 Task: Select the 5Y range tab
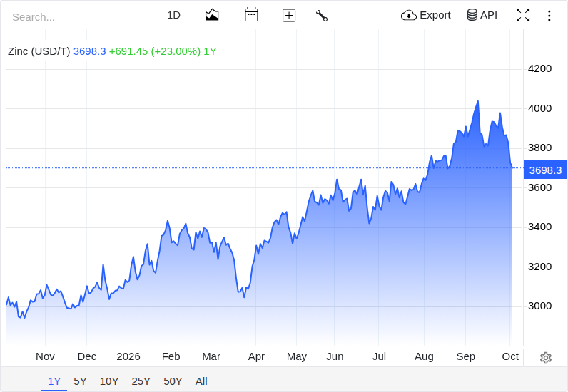80,381
